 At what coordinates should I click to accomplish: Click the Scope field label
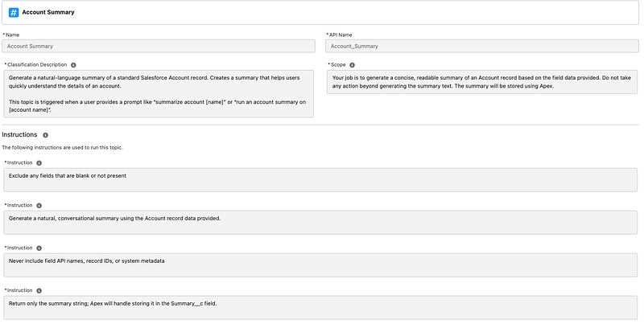338,65
